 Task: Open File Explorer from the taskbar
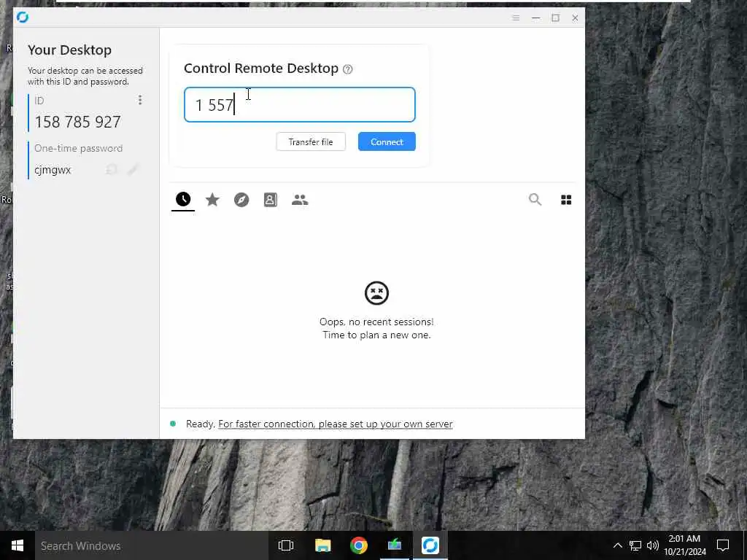pos(322,545)
